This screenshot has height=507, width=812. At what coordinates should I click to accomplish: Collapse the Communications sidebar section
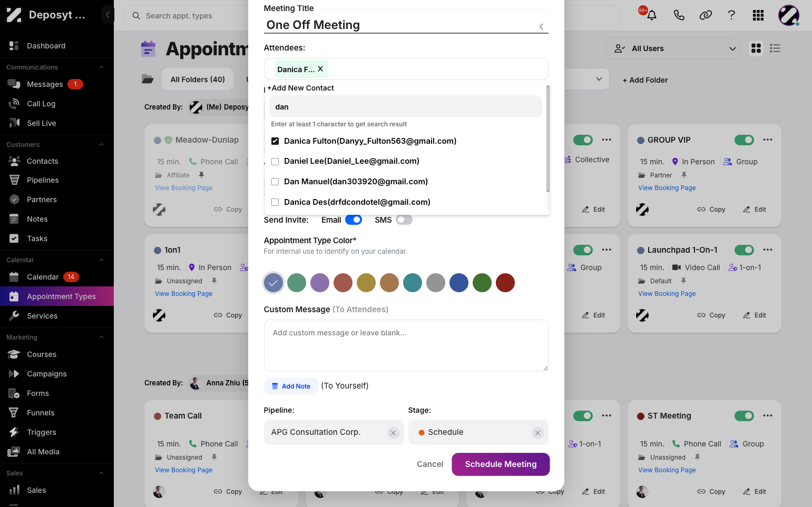click(102, 67)
